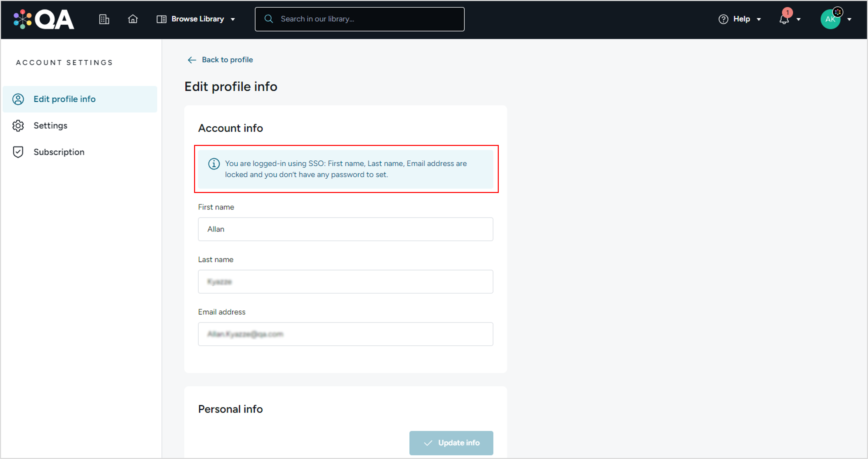The image size is (868, 459).
Task: Click the Update info checkmark icon
Action: click(x=428, y=443)
